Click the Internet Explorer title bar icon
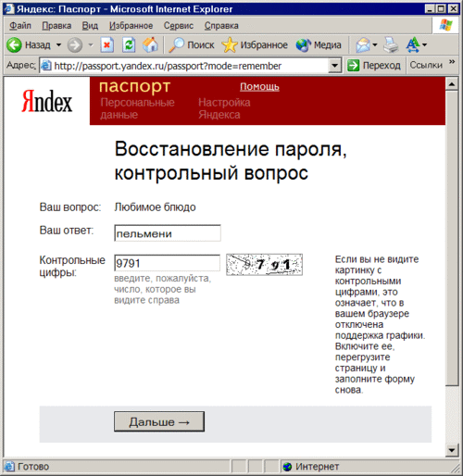This screenshot has height=476, width=463. point(8,8)
